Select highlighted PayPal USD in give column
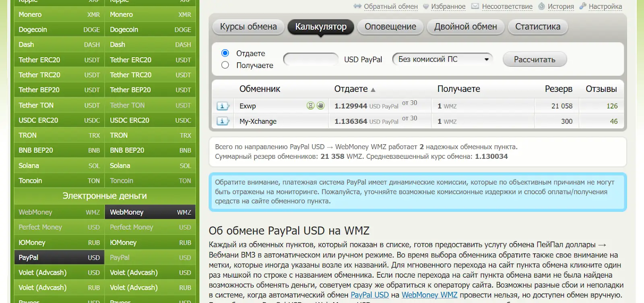Viewport: 644px width, 303px height. (59, 257)
